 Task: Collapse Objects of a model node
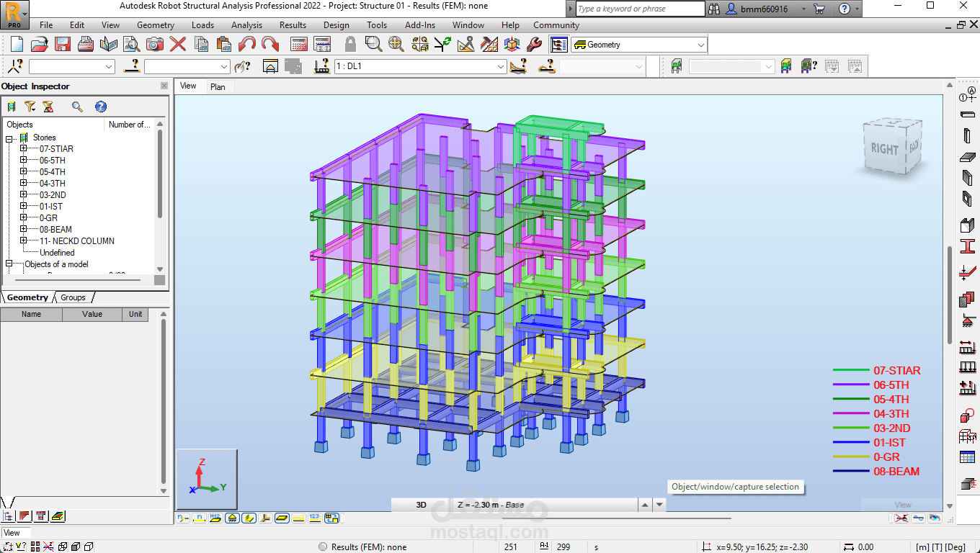(x=9, y=264)
